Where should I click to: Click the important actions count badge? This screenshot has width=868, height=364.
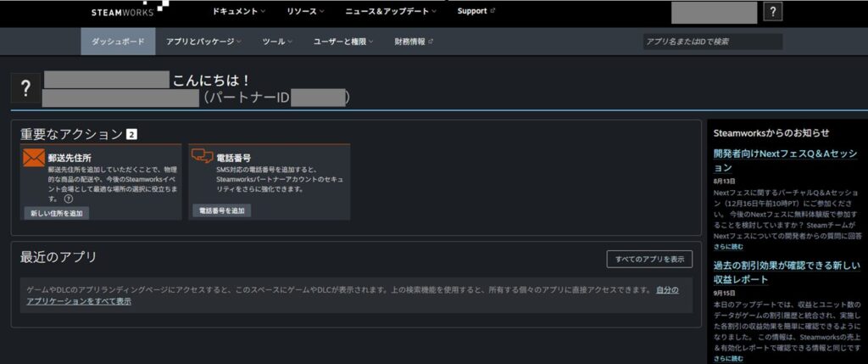click(x=131, y=134)
